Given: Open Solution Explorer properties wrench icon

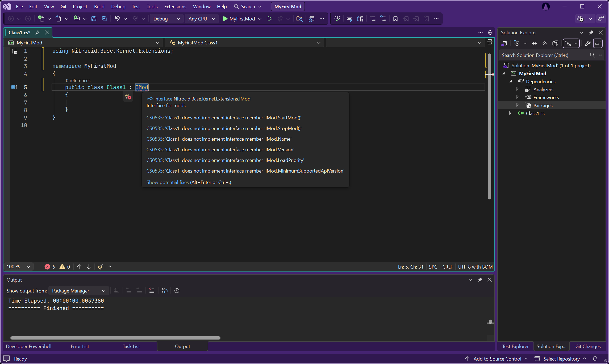Looking at the screenshot, I should 587,43.
